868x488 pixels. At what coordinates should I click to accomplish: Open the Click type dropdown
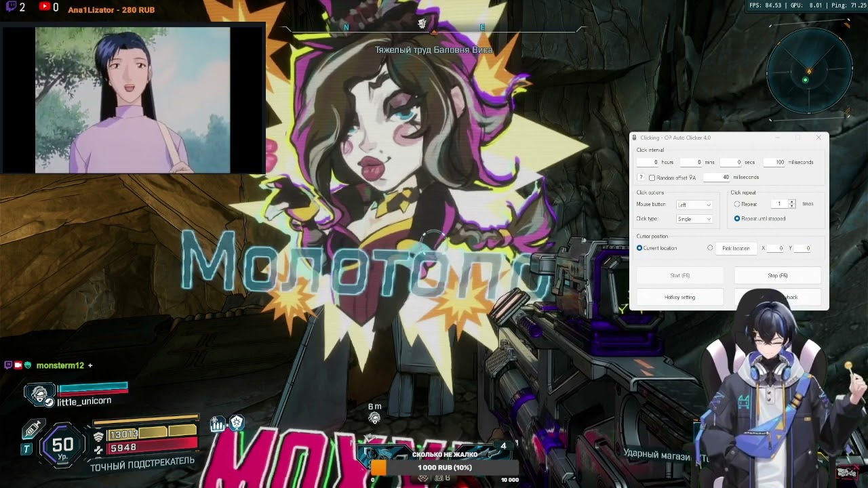(694, 219)
